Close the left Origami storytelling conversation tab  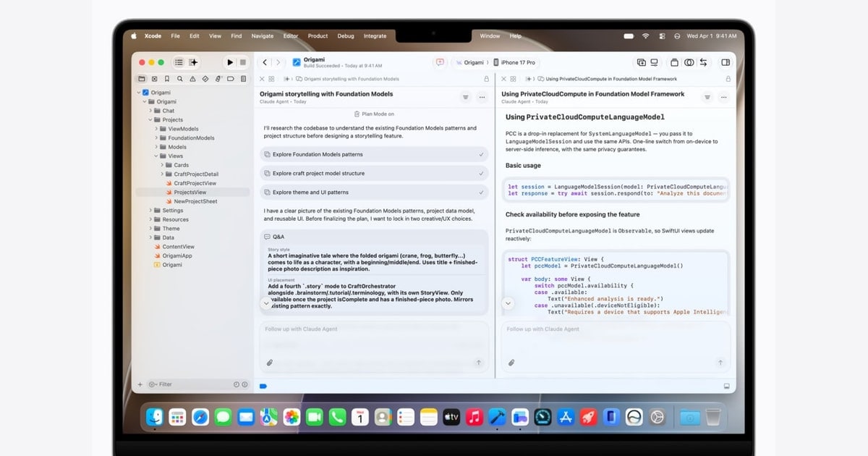[x=262, y=78]
